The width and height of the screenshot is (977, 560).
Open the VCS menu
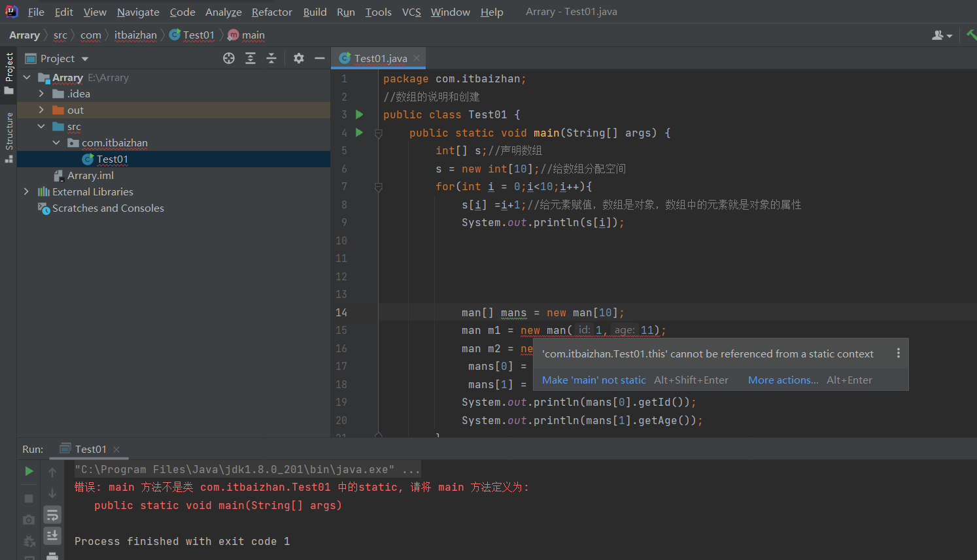click(411, 12)
